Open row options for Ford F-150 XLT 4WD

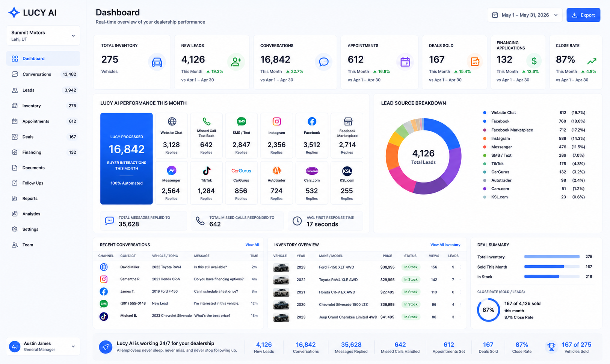tap(460, 267)
